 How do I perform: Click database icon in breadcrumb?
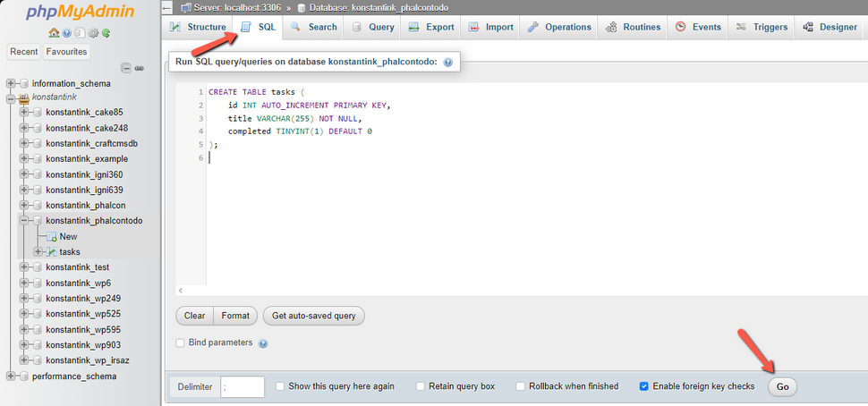point(302,8)
